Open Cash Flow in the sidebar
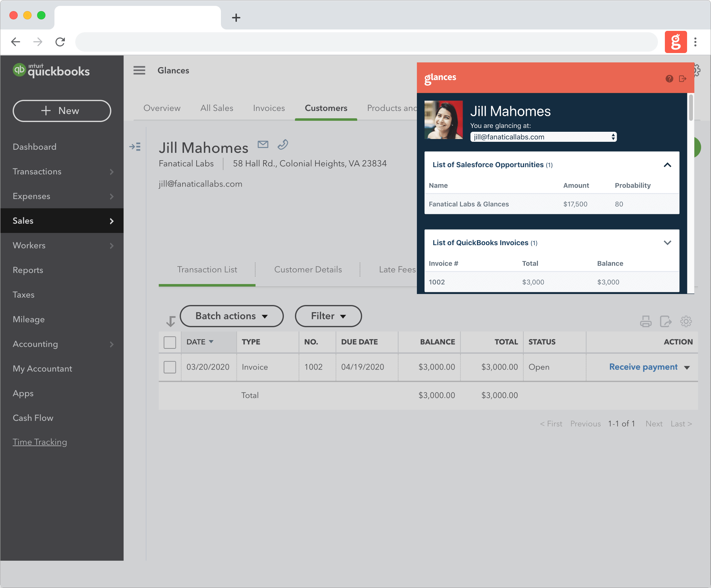 tap(33, 418)
